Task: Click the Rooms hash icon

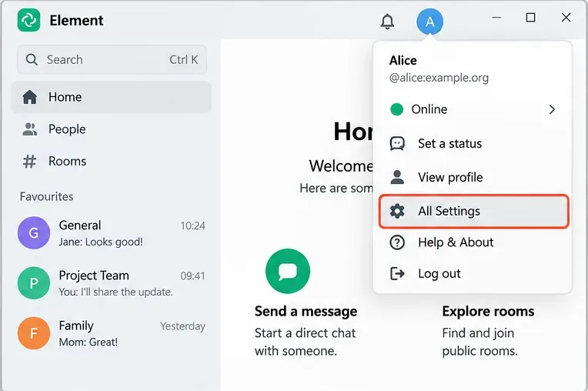Action: (29, 162)
